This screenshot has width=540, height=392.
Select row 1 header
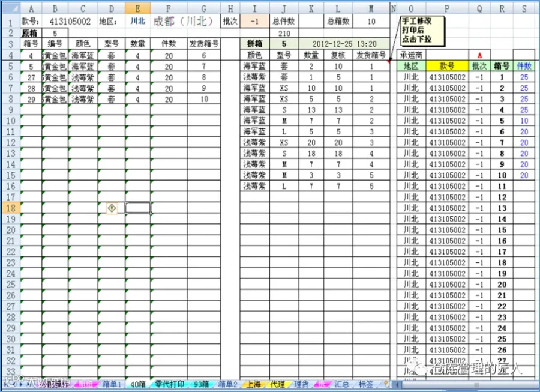[x=11, y=22]
